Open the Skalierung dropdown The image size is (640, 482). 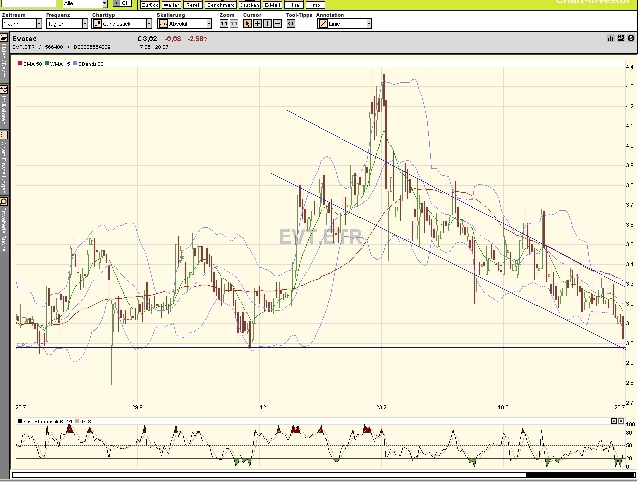(x=184, y=24)
